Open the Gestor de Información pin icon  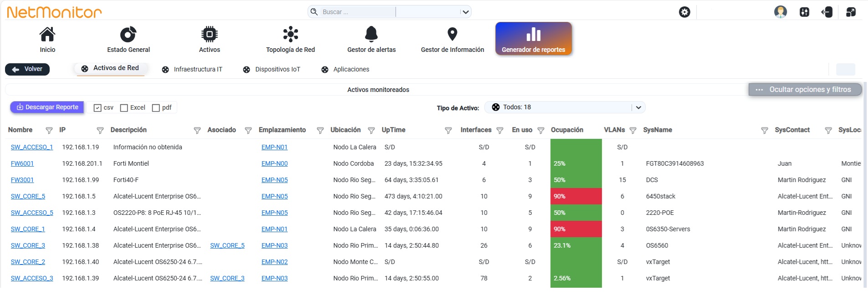tap(452, 34)
